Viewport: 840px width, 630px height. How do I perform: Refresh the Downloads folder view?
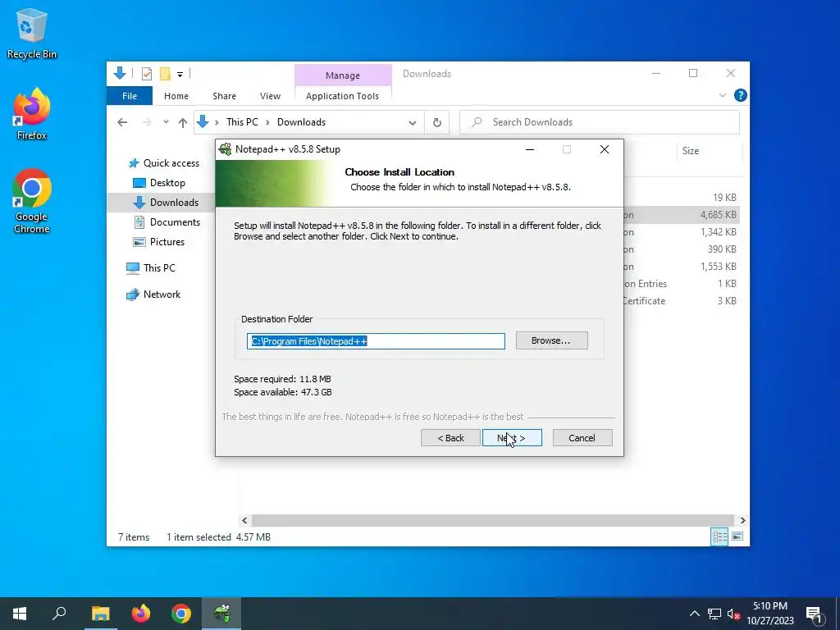point(437,123)
